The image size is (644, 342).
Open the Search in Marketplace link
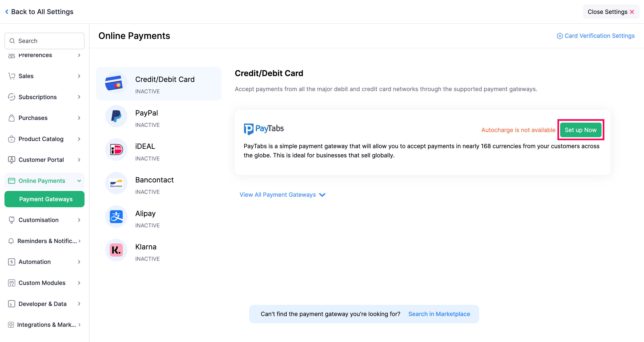(439, 314)
